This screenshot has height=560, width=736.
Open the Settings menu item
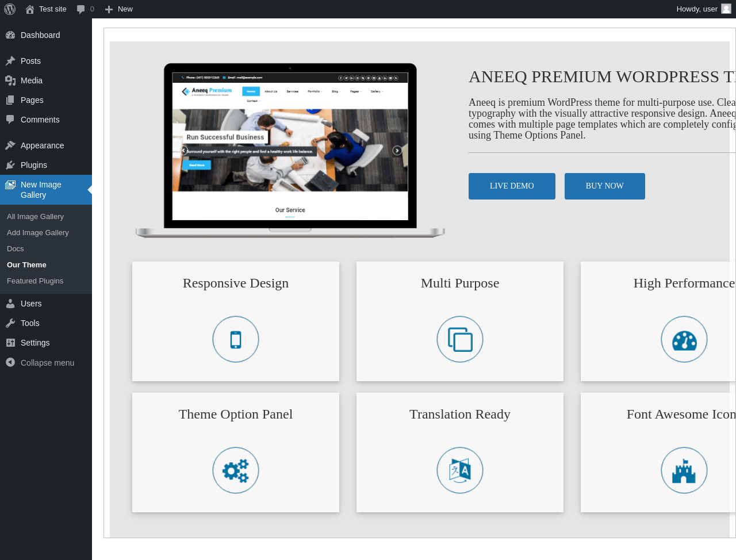click(46, 343)
